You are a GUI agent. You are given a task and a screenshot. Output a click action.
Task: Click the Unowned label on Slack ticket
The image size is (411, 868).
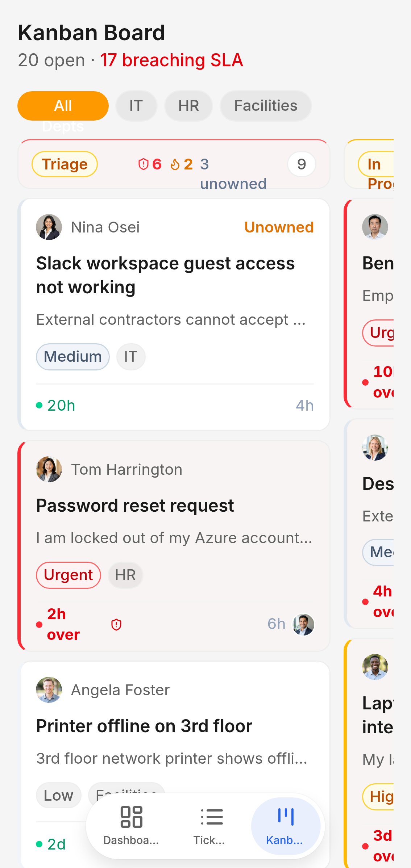pos(279,227)
